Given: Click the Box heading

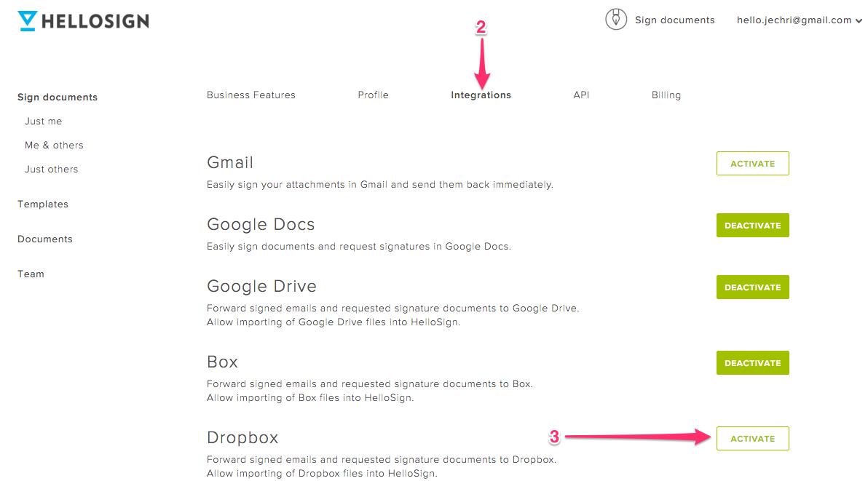Looking at the screenshot, I should tap(222, 362).
